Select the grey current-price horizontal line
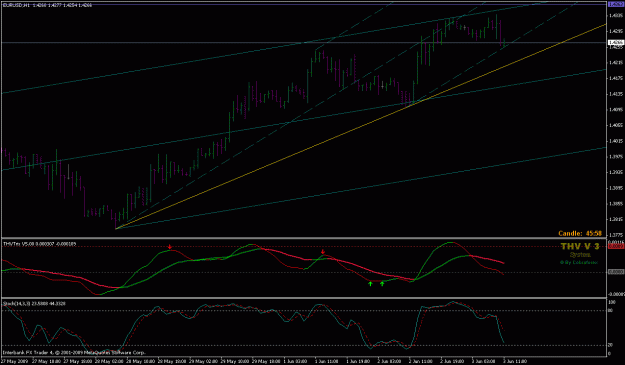The height and width of the screenshot is (365, 625). click(x=303, y=42)
